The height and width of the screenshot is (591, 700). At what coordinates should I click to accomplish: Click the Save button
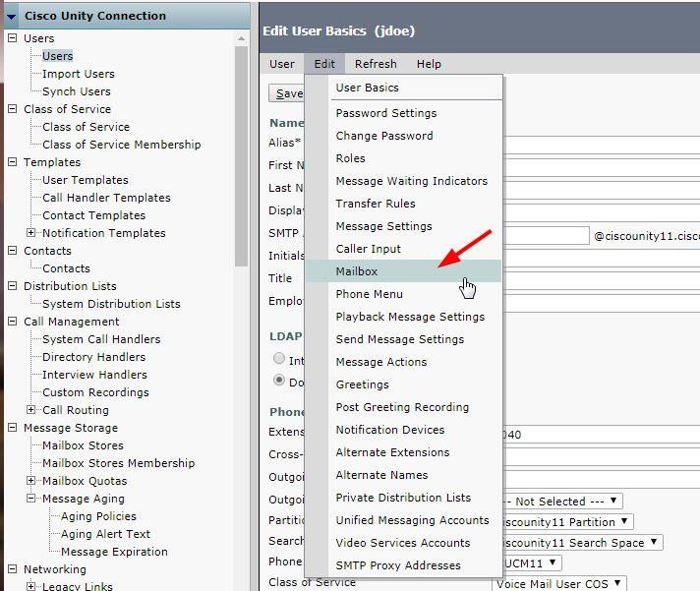(x=287, y=93)
